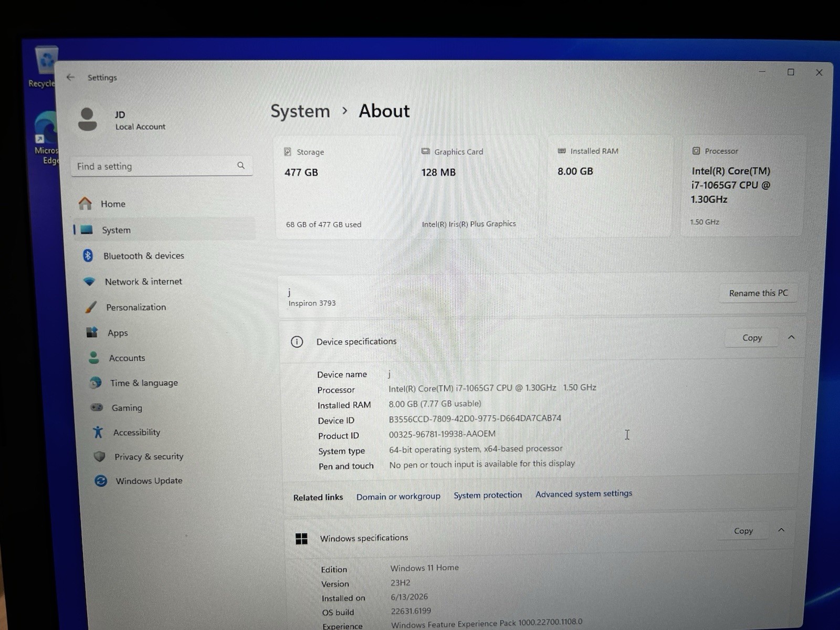The height and width of the screenshot is (630, 840).
Task: Click the Windows 11 Home edition value
Action: tap(424, 568)
